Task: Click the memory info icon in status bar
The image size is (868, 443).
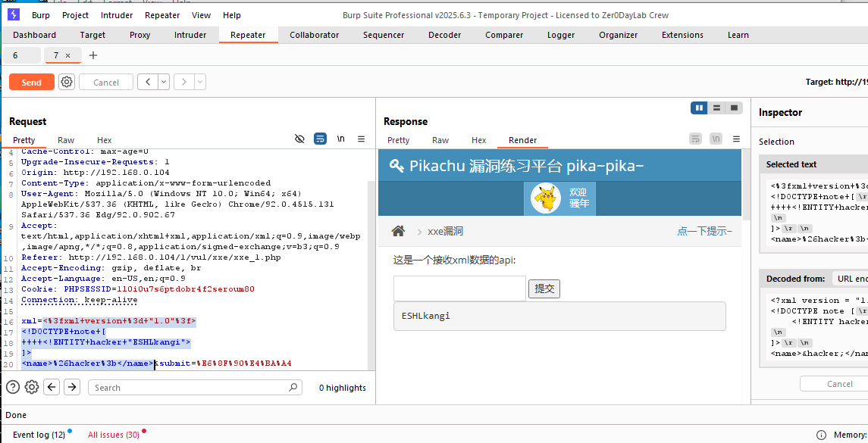Action: pyautogui.click(x=822, y=435)
